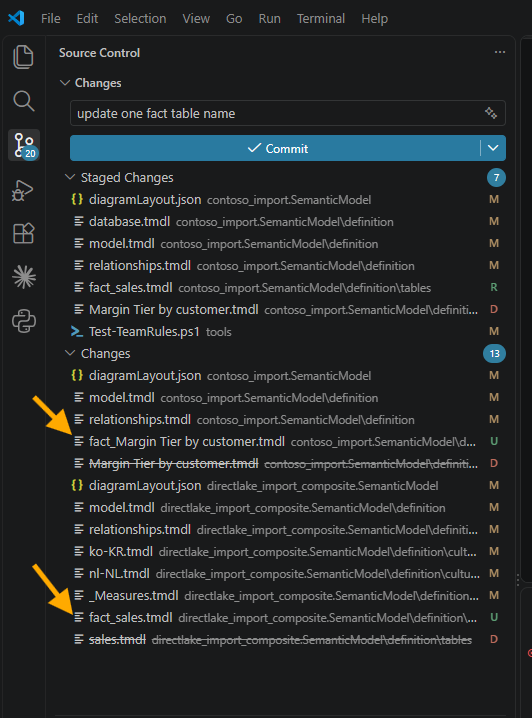Open the Terminal menu
The width and height of the screenshot is (532, 718).
pyautogui.click(x=320, y=18)
